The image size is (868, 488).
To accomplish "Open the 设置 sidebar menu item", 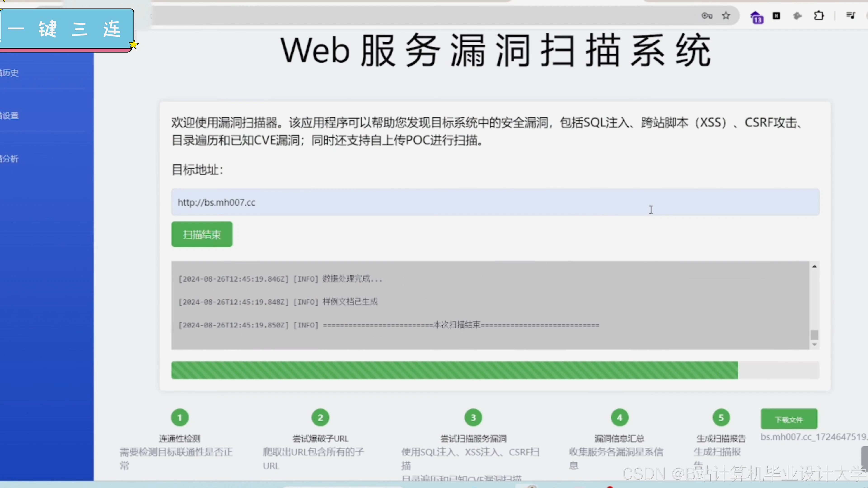I will click(x=10, y=115).
